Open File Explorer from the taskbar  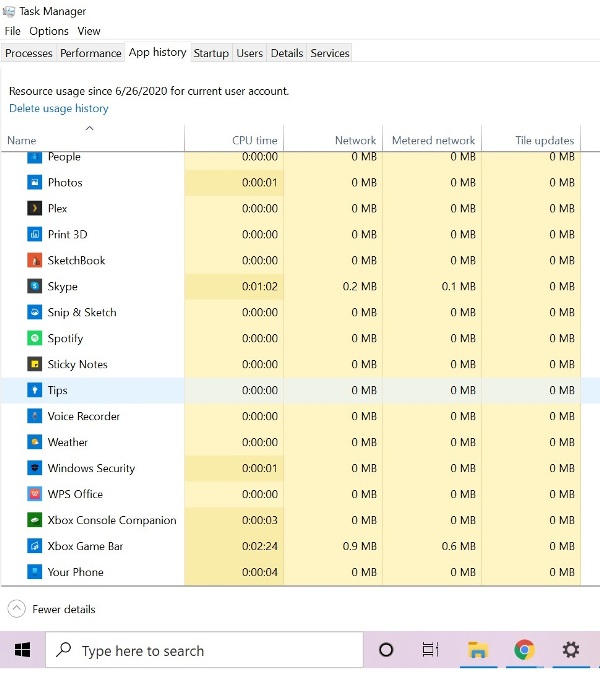(x=478, y=649)
